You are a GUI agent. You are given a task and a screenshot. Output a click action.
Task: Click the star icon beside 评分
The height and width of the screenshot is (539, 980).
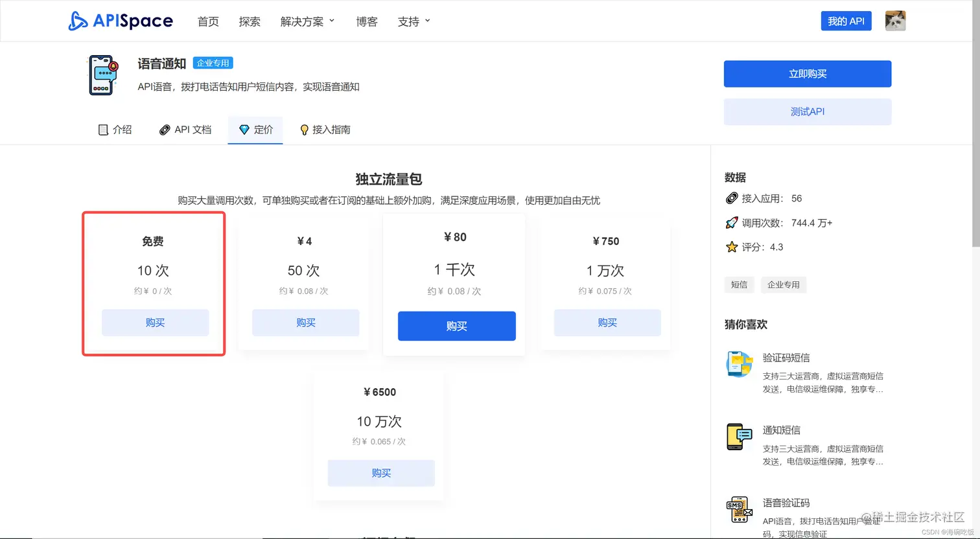[730, 247]
